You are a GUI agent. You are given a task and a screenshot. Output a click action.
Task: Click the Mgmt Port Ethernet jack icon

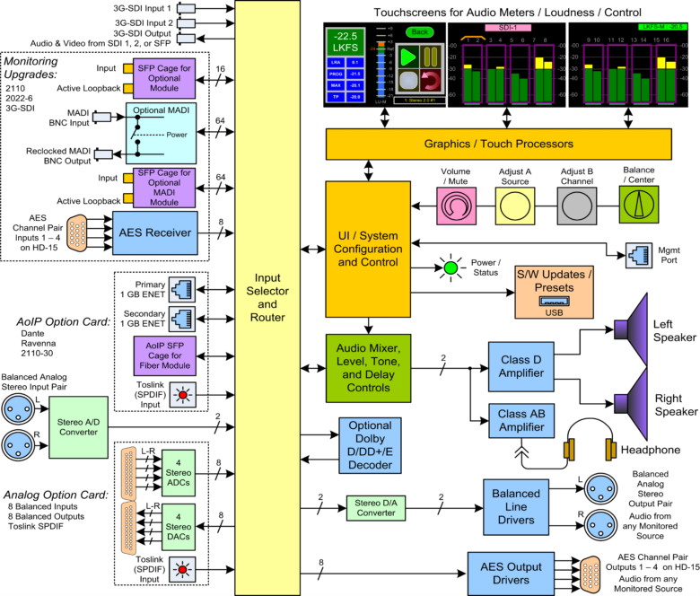[x=638, y=256]
